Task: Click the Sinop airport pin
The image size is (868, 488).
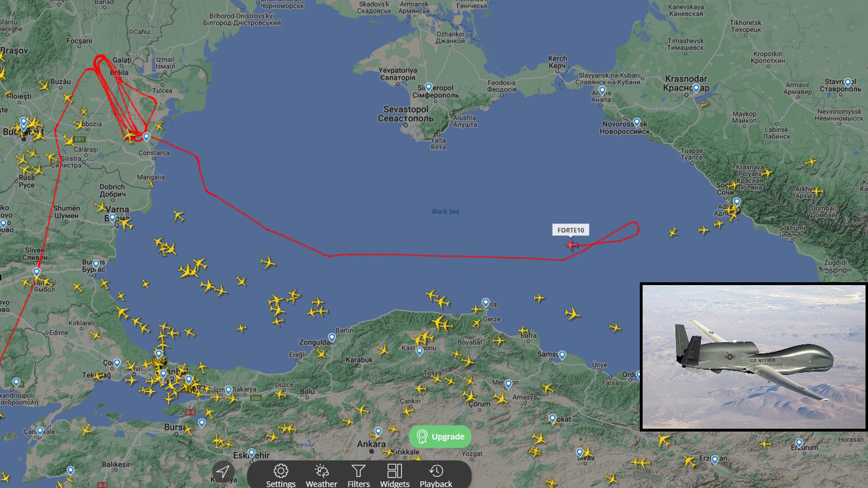Action: pos(486,302)
